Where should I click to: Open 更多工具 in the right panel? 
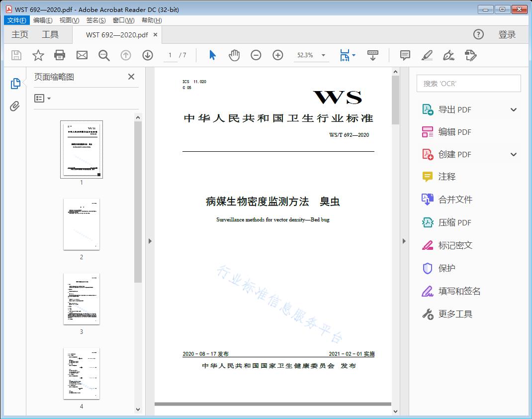(455, 314)
